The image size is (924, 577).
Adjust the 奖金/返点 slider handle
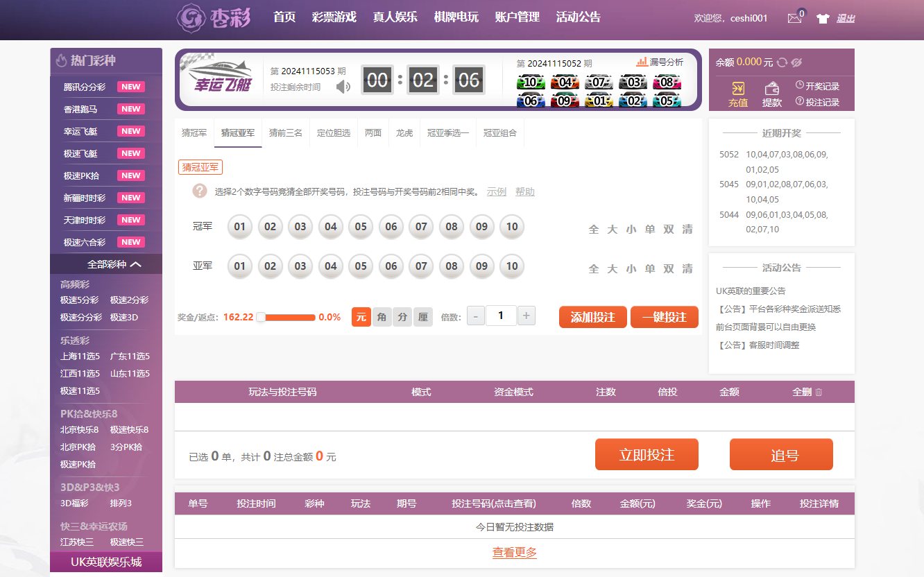click(x=261, y=317)
